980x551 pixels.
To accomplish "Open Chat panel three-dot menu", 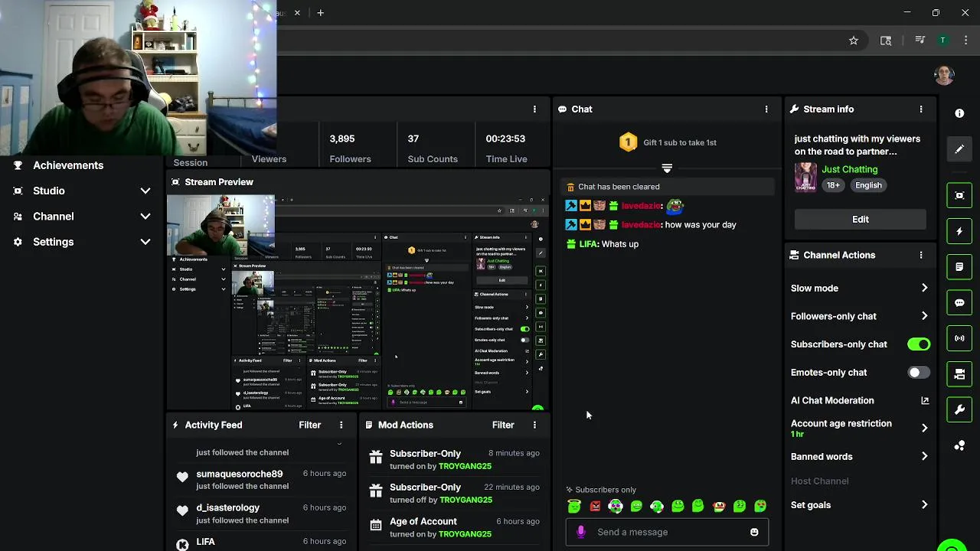I will [766, 109].
